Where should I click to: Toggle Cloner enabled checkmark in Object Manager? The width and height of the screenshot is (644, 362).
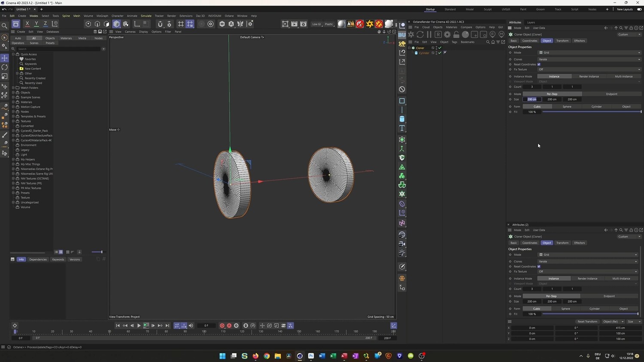440,48
